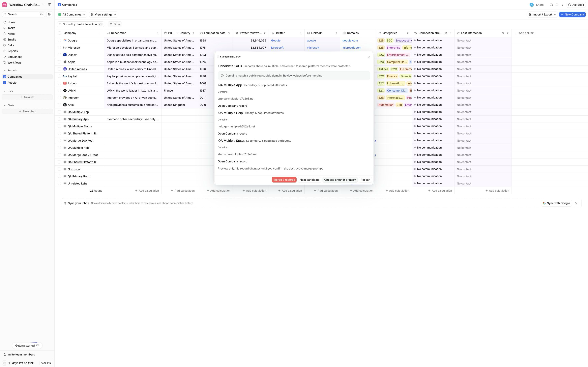Click the bolt icon in Categories header
Image resolution: width=588 pixels, height=367 pixels.
click(x=408, y=33)
